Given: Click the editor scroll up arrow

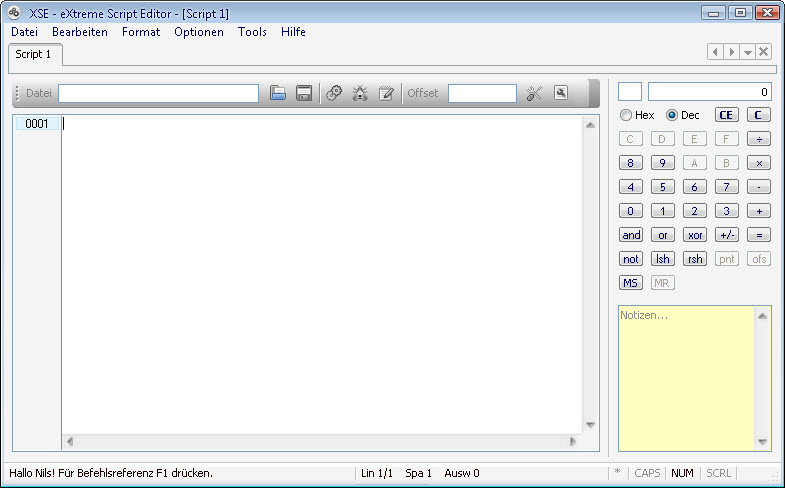Looking at the screenshot, I should tap(590, 125).
